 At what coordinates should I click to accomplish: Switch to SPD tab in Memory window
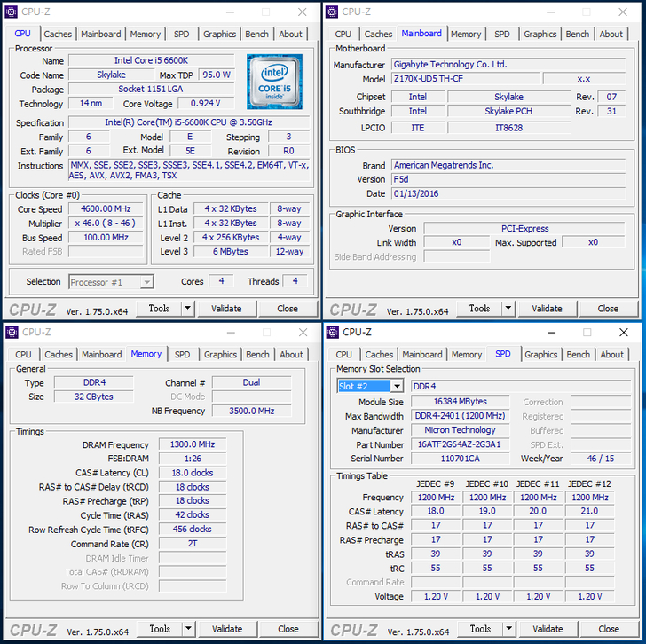pyautogui.click(x=182, y=355)
